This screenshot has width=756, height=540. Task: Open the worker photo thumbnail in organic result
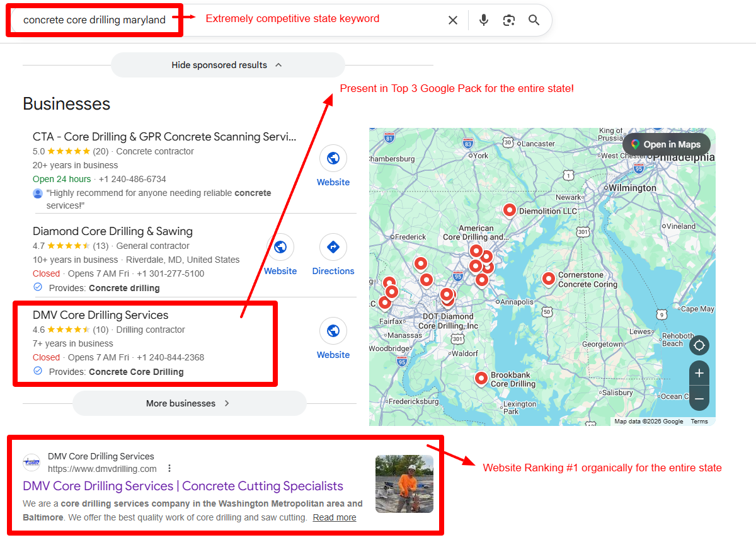tap(404, 484)
